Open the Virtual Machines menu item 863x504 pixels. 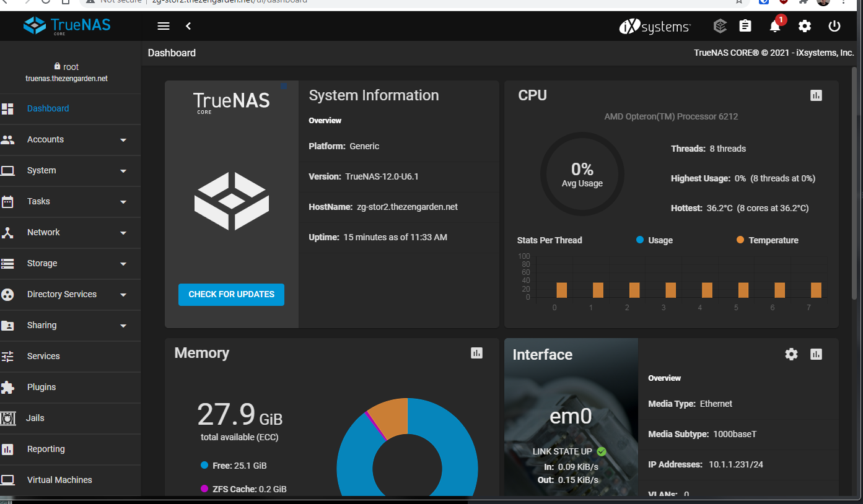coord(70,480)
